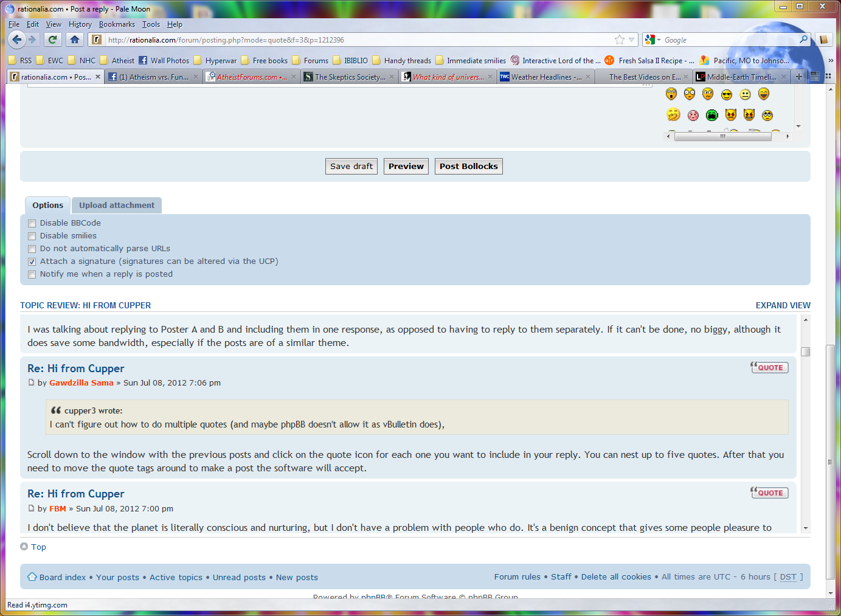The height and width of the screenshot is (616, 841).
Task: Expand the hidden bookmarks overflow chevron
Action: [x=831, y=61]
